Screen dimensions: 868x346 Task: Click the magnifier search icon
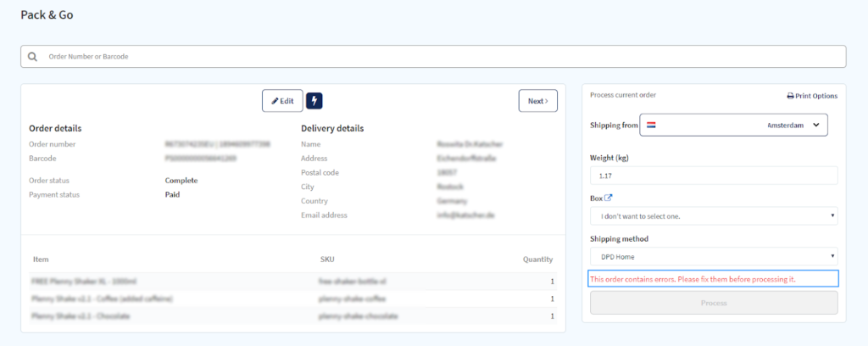(33, 57)
